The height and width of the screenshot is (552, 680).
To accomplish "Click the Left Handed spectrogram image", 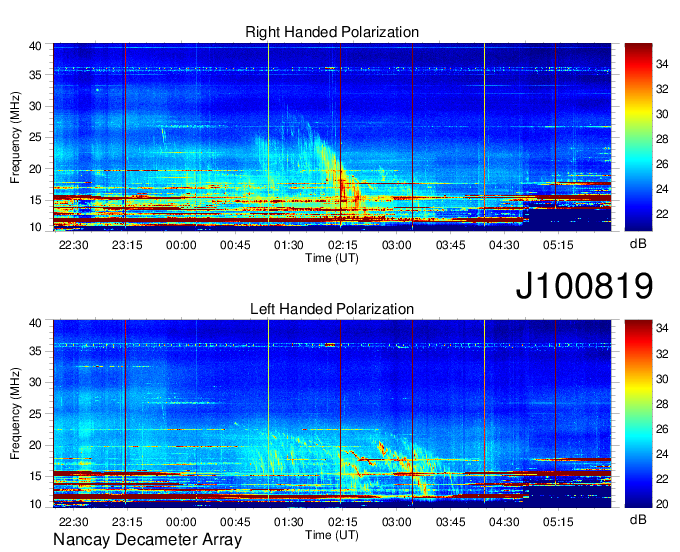I will click(332, 413).
